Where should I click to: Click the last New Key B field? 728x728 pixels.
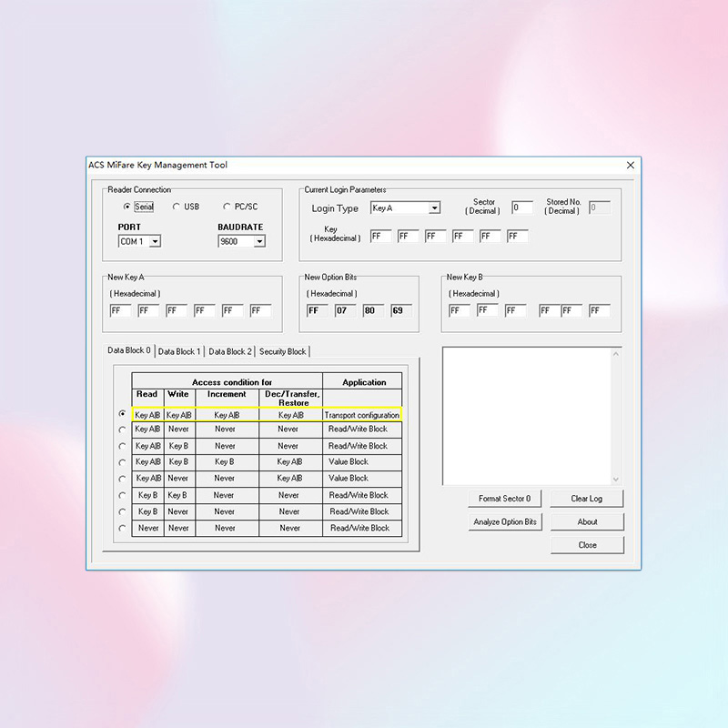pos(600,310)
